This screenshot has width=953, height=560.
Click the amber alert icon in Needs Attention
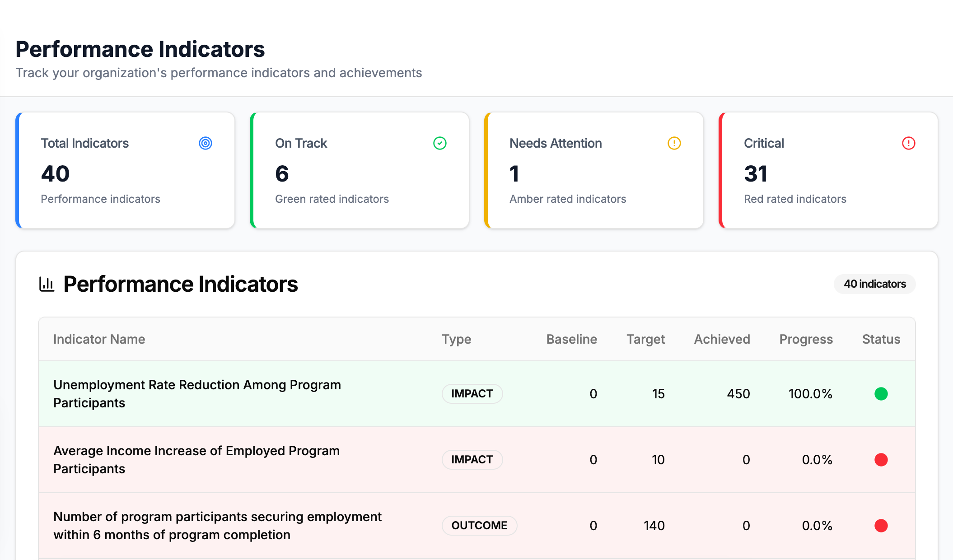(x=674, y=143)
